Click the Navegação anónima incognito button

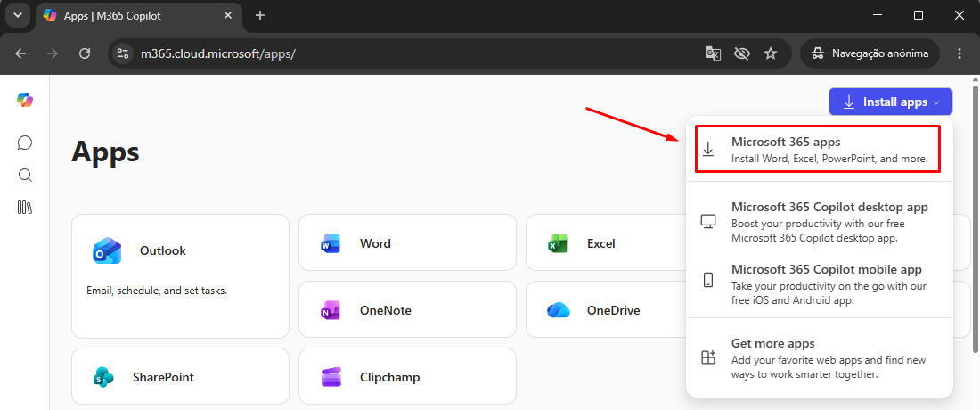click(870, 53)
